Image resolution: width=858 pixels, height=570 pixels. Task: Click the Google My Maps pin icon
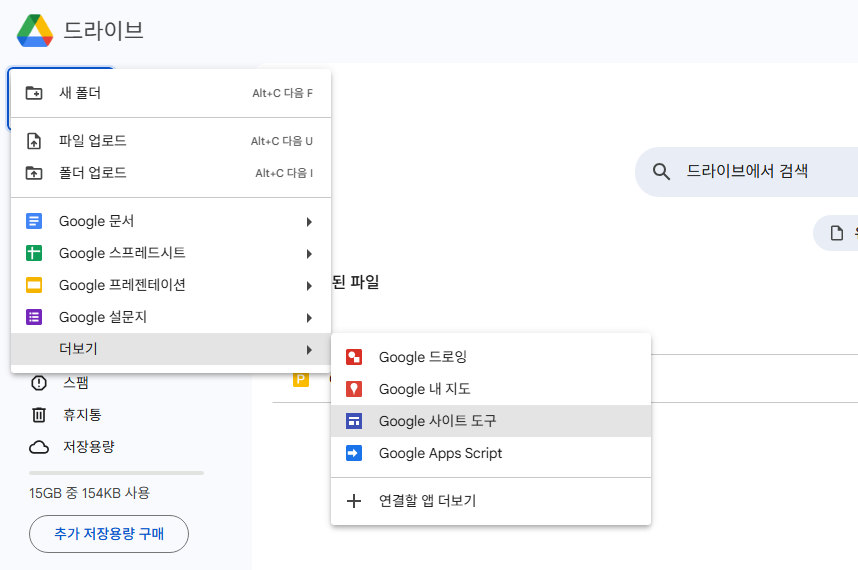pos(354,389)
